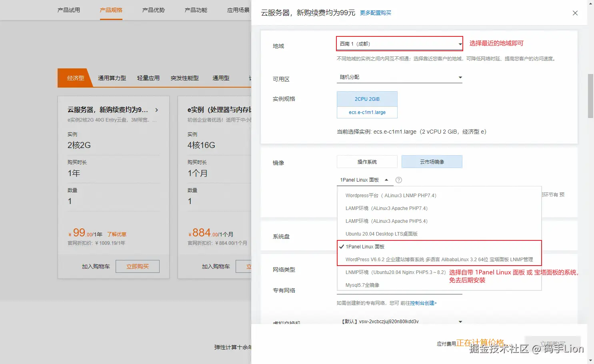Viewport: 594px width, 364px height.
Task: Open the 产品试用 navigation tab
Action: pyautogui.click(x=69, y=10)
